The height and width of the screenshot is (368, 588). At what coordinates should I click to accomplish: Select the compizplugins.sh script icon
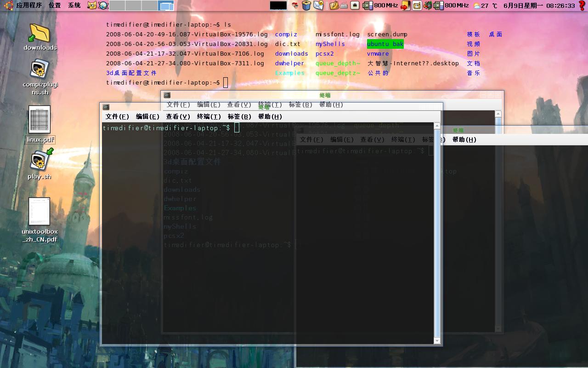40,77
